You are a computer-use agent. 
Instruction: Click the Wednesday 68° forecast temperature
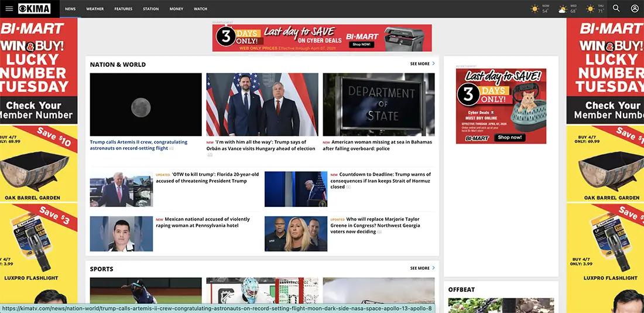573,11
